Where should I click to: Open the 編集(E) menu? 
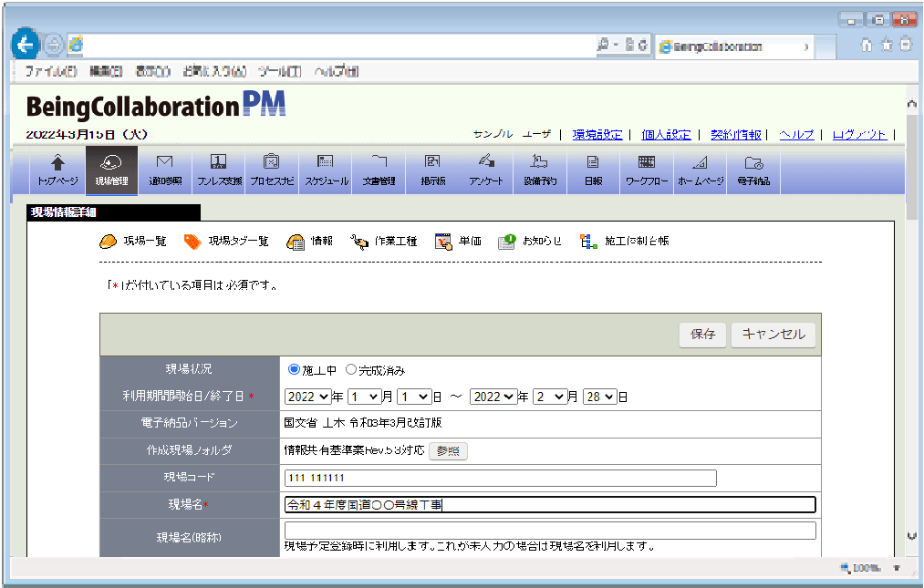(x=106, y=71)
